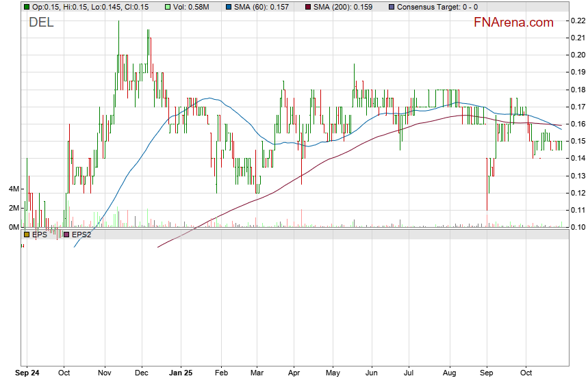The width and height of the screenshot is (588, 387).
Task: Click the EPS2 legend swatch
Action: (66, 235)
